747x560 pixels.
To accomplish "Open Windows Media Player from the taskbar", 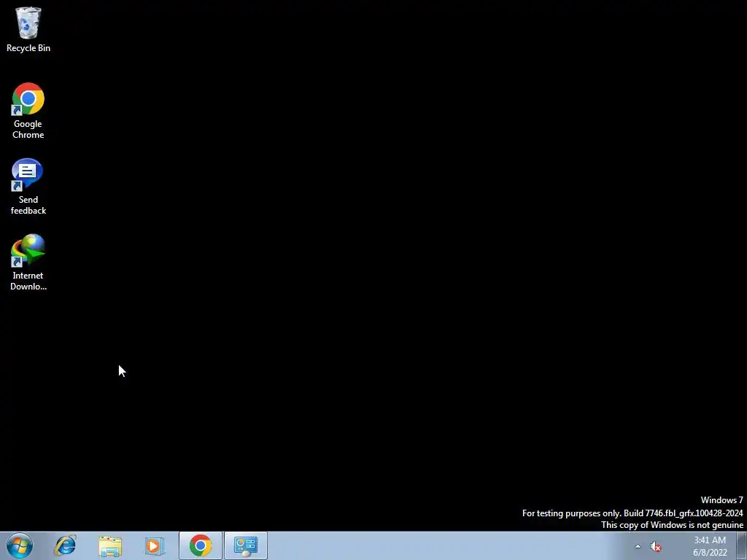I will pyautogui.click(x=155, y=545).
